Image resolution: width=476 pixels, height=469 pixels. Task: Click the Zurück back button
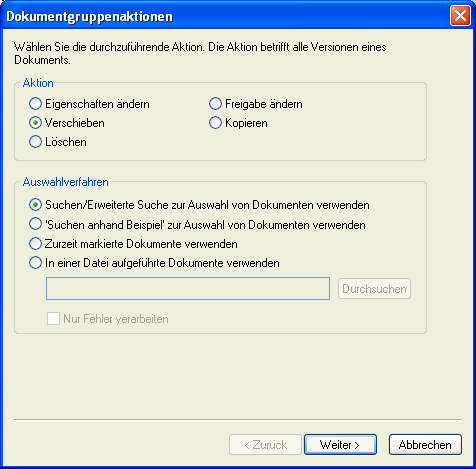265,445
